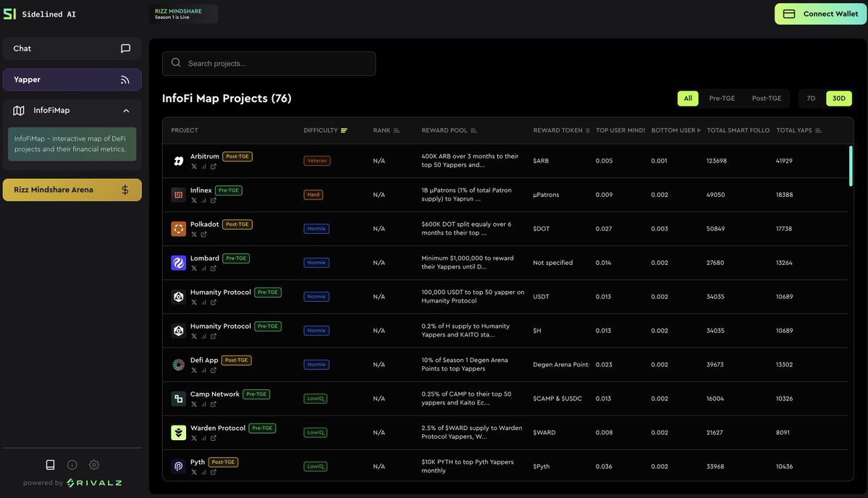
Task: Click the RIVALZ powered-by link
Action: point(94,483)
